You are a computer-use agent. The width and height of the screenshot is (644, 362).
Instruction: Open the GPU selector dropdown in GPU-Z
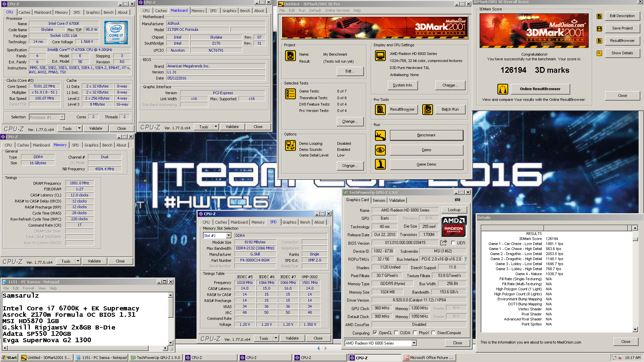point(414,343)
